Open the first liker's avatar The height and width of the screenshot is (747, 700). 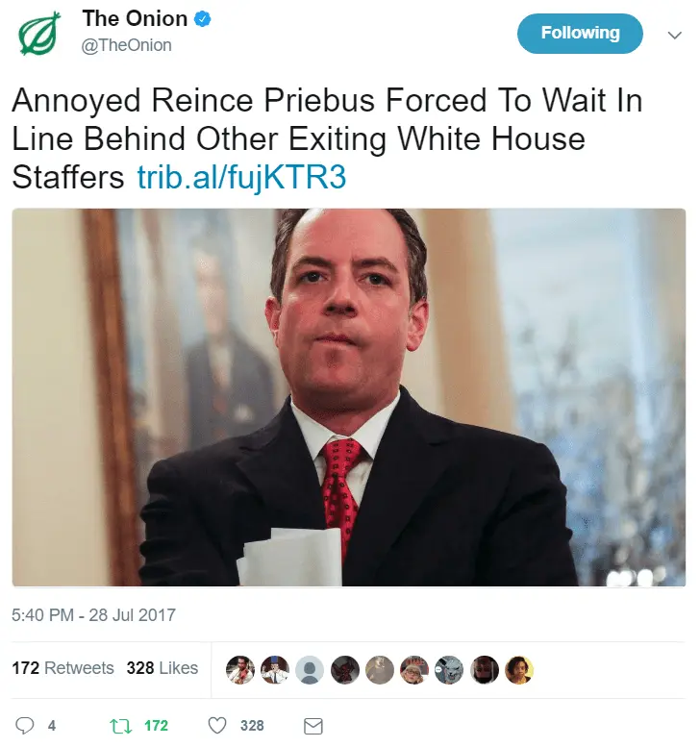tap(240, 670)
